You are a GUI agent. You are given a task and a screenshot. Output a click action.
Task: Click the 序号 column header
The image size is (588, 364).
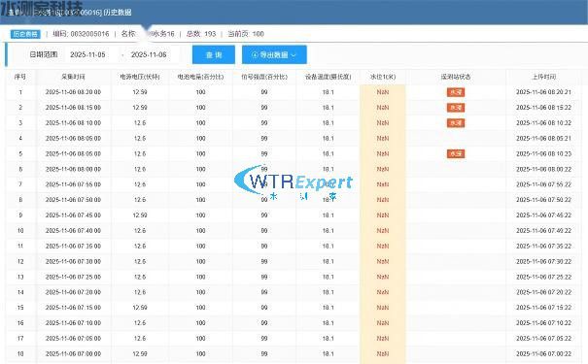click(x=20, y=77)
